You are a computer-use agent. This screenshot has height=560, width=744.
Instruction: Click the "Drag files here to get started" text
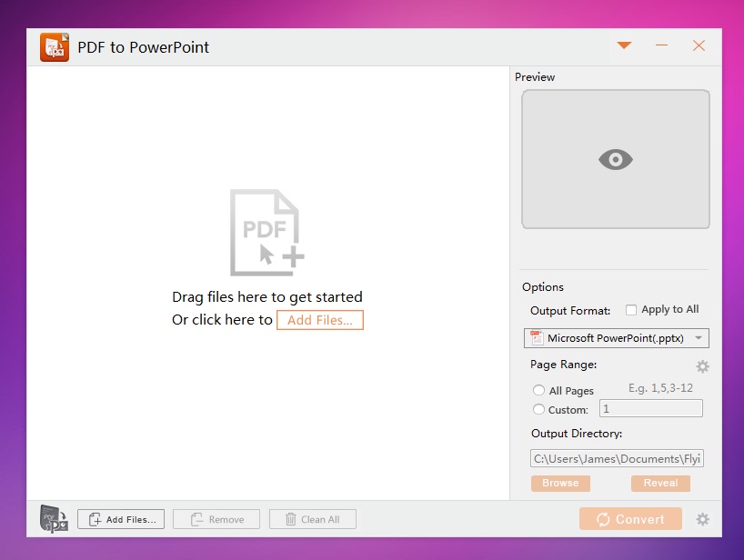pyautogui.click(x=267, y=297)
